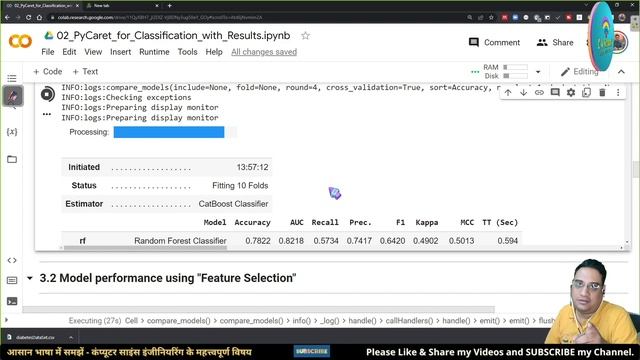Open the File menu
Screen dimensions: 640x360
48,52
